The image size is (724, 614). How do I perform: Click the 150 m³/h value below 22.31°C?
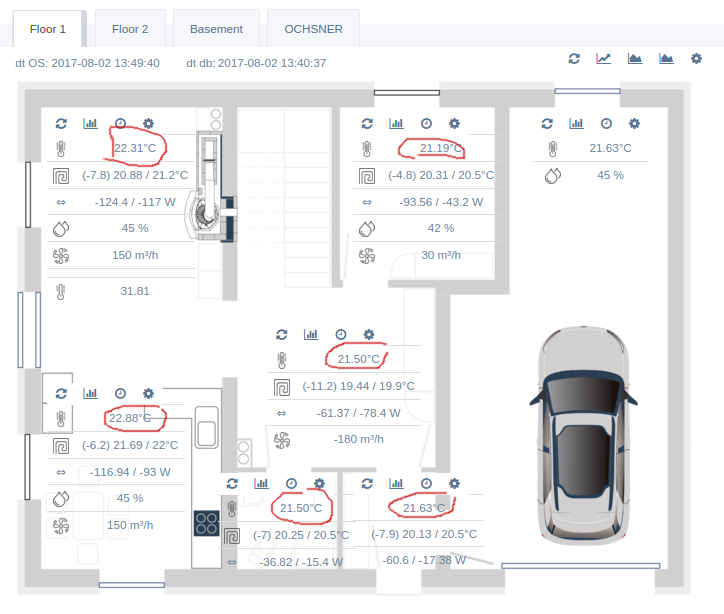tap(135, 255)
